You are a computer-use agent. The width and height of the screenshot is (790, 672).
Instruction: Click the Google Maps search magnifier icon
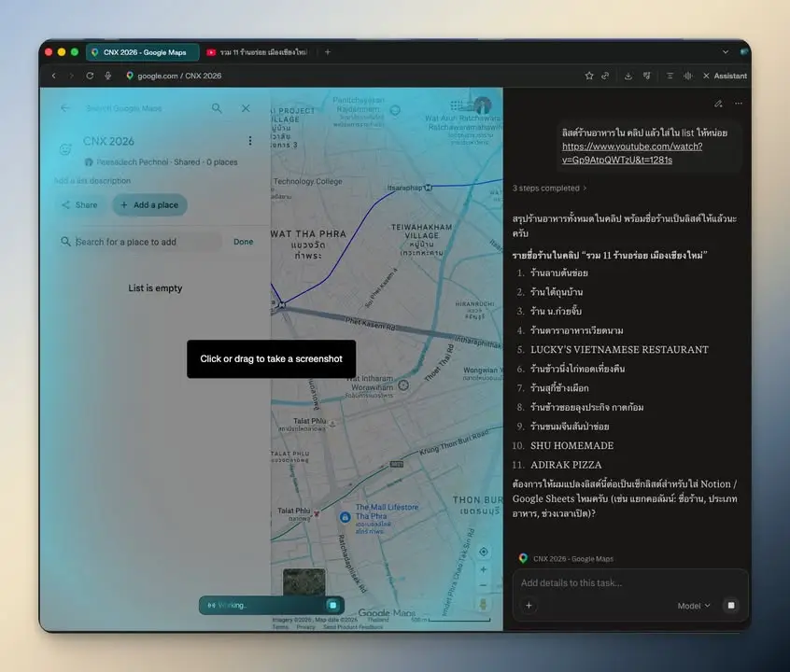click(x=217, y=108)
